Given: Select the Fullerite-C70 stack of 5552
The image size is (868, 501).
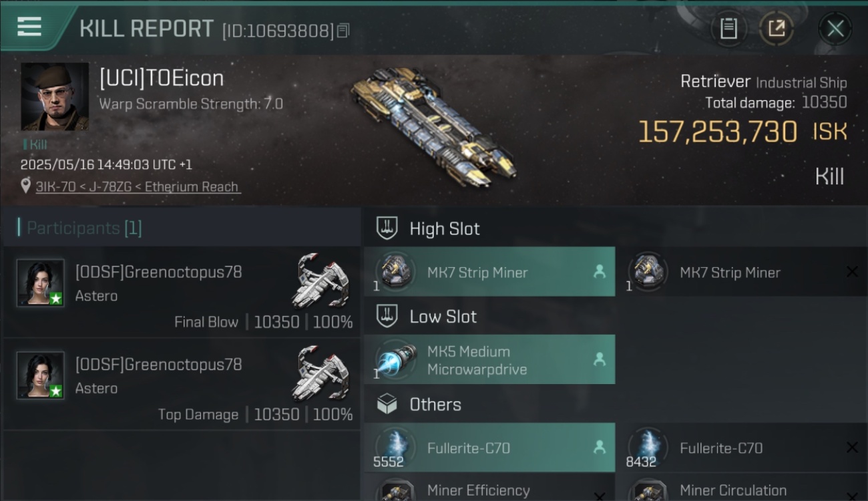Looking at the screenshot, I should tap(489, 448).
